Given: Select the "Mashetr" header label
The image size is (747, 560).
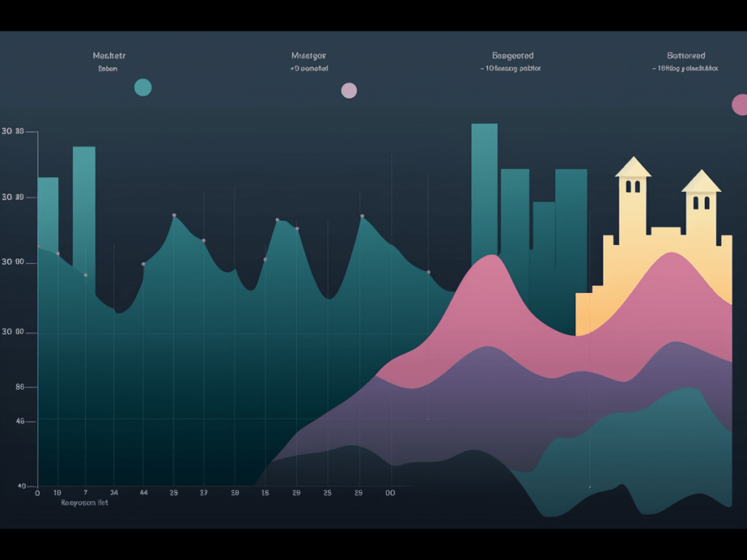Looking at the screenshot, I should tap(109, 55).
